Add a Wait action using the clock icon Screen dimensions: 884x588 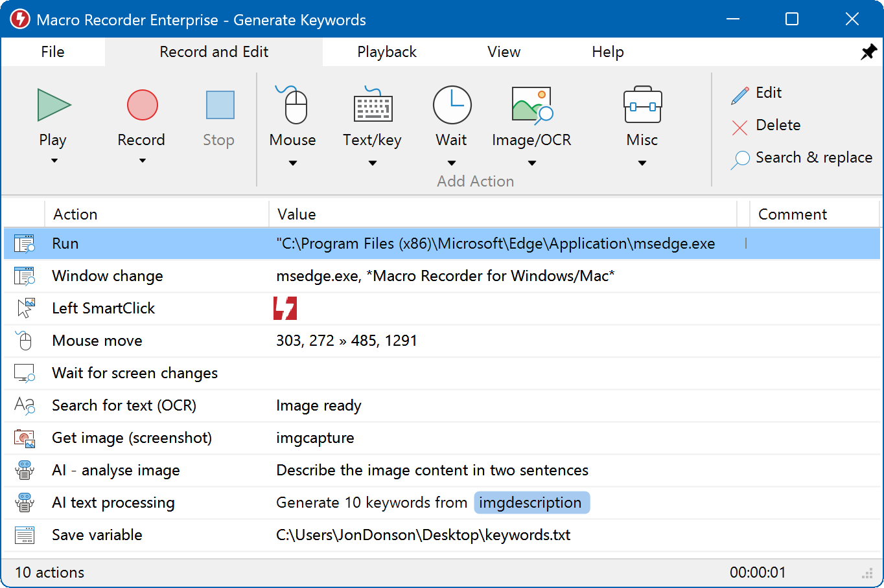click(x=451, y=104)
